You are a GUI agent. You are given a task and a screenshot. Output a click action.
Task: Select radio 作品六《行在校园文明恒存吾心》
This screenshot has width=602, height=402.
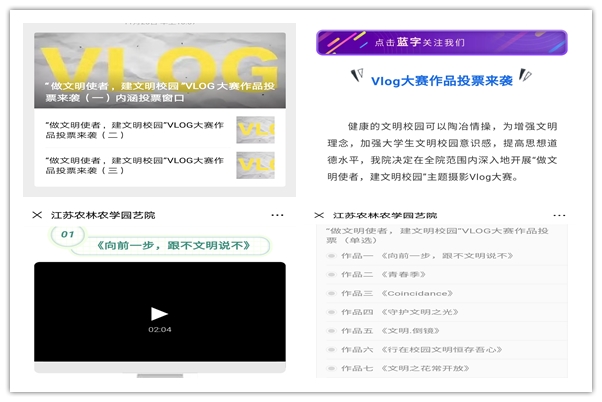(x=331, y=350)
